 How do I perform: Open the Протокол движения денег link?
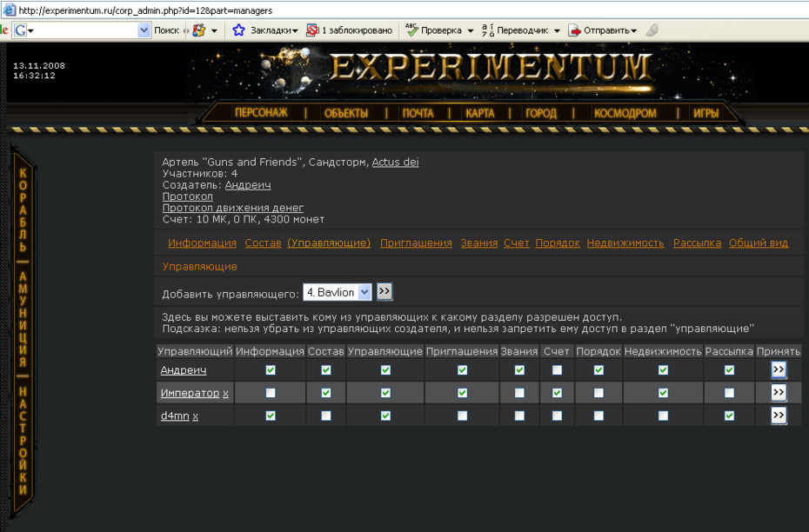[232, 208]
